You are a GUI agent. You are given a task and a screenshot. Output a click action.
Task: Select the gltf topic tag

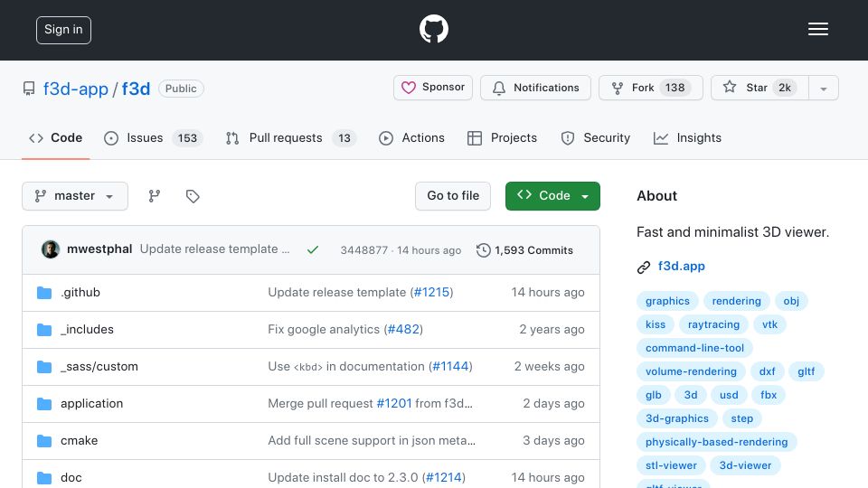[806, 371]
